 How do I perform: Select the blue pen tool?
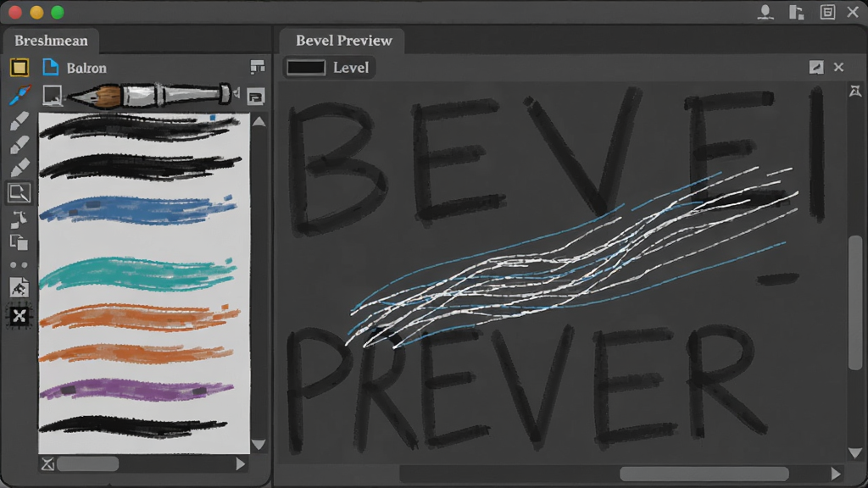(x=20, y=95)
